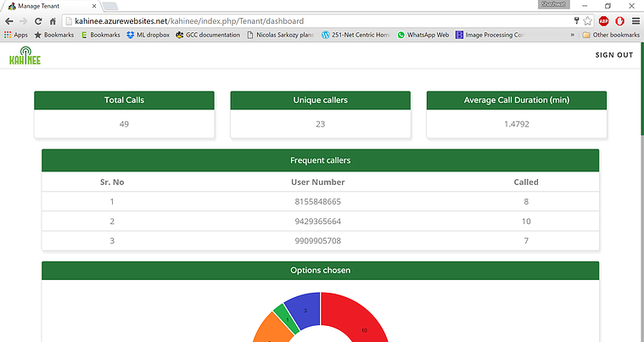Expand the bookmarks overflow chevron

click(x=573, y=36)
